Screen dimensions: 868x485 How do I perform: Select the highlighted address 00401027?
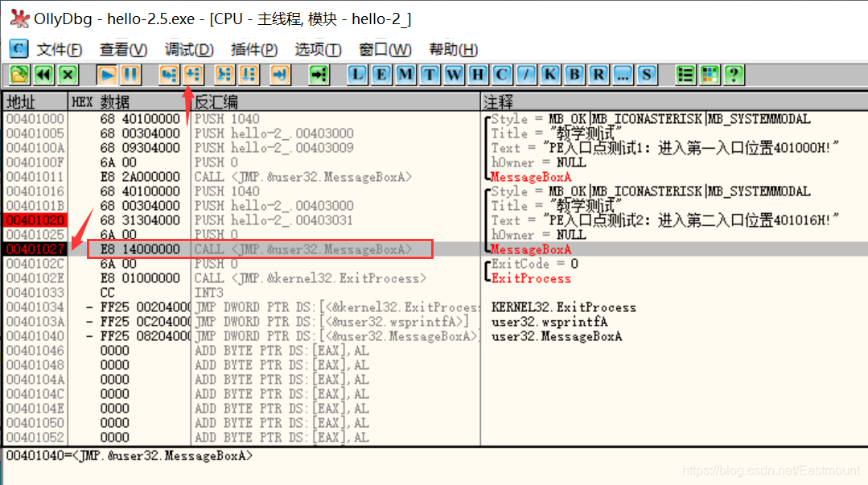[35, 249]
